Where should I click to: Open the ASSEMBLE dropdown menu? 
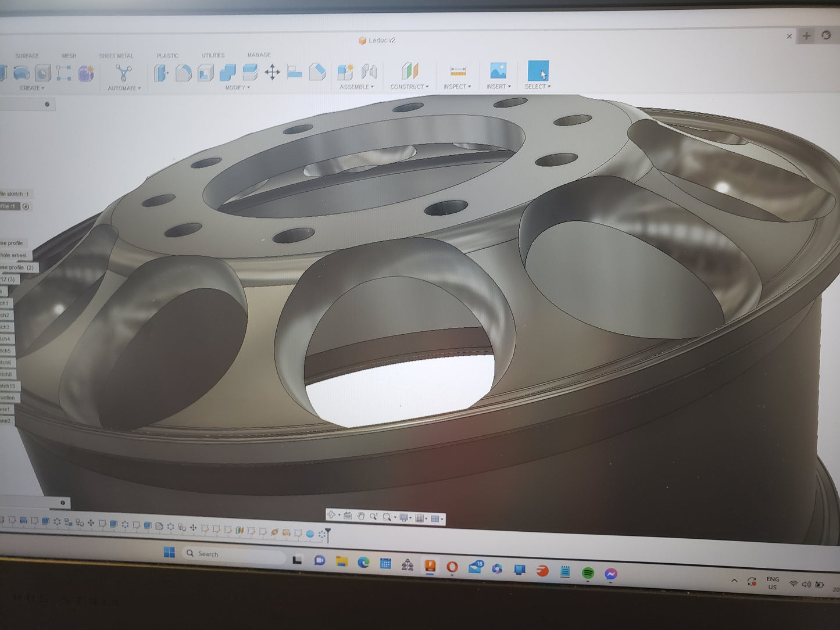click(x=356, y=87)
